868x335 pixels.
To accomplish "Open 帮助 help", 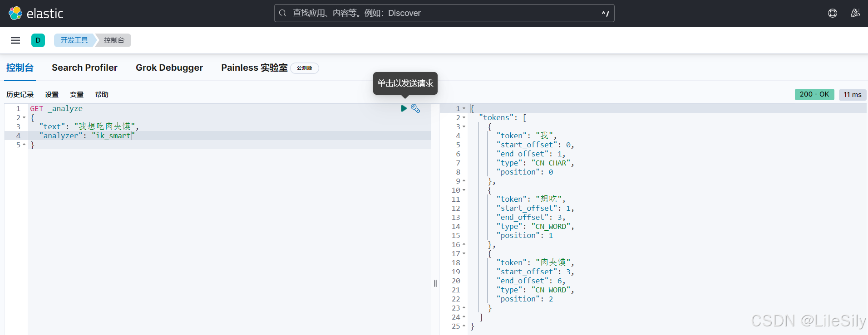I will coord(102,95).
